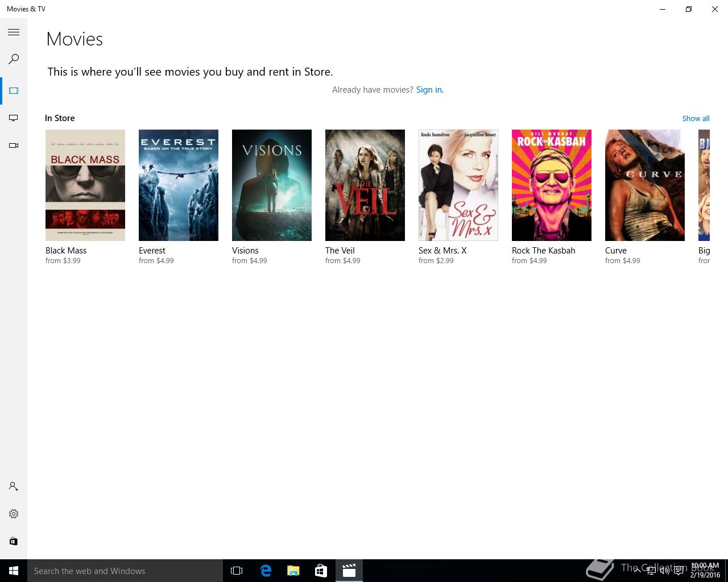Click the Black Mass title text
This screenshot has height=582, width=728.
coord(66,251)
